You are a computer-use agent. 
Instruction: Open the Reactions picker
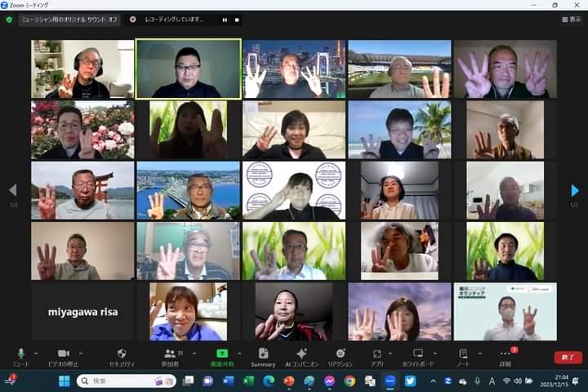tap(340, 354)
